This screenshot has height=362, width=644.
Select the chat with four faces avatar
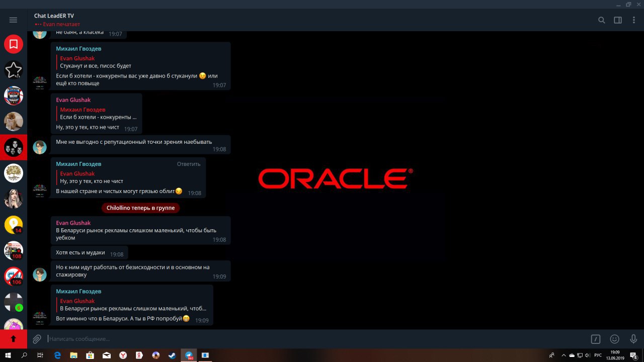coord(14,147)
